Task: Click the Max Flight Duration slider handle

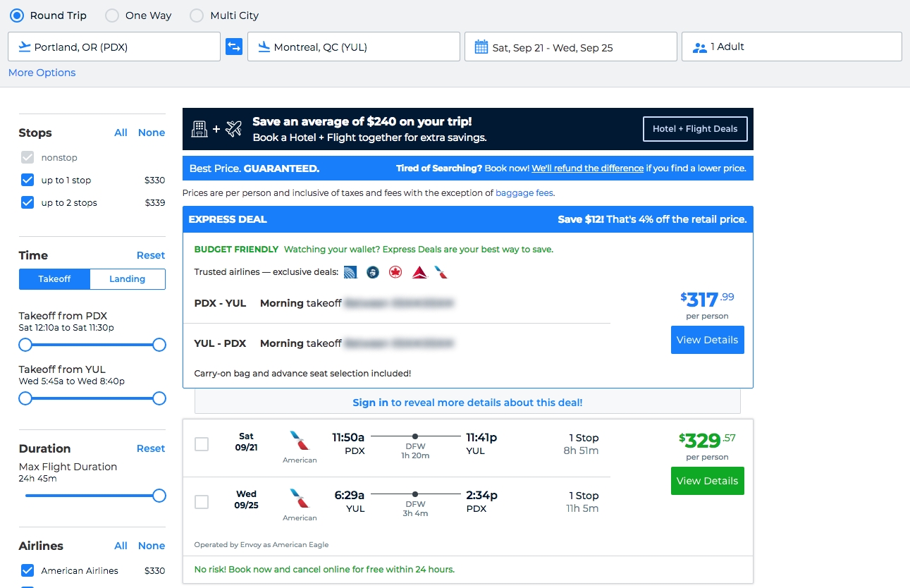Action: point(159,496)
